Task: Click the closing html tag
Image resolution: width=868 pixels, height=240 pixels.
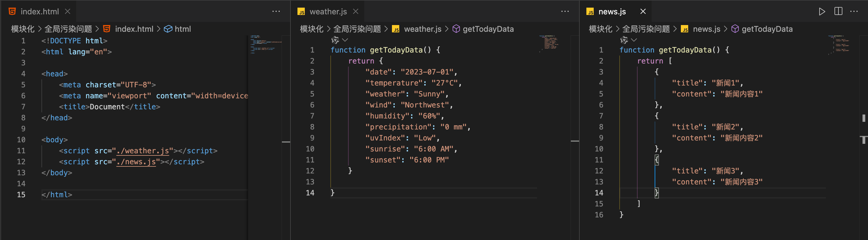Action: pyautogui.click(x=57, y=195)
